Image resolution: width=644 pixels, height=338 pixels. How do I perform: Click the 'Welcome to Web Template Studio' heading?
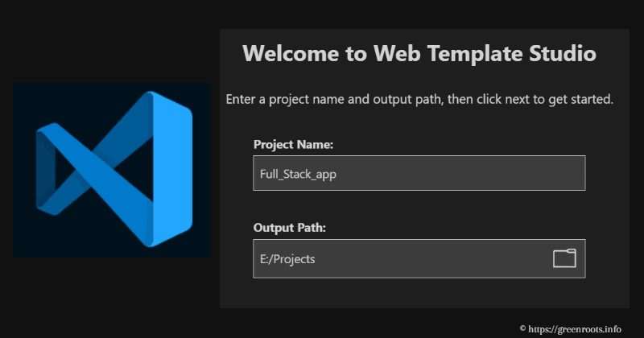click(419, 55)
